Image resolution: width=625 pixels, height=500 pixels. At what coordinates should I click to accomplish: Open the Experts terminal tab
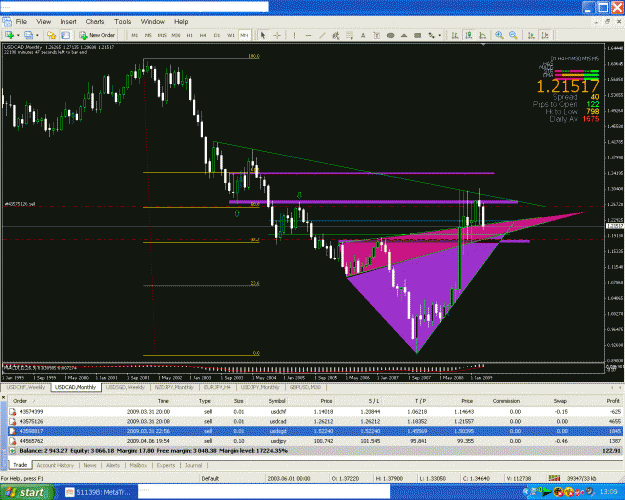click(x=166, y=465)
